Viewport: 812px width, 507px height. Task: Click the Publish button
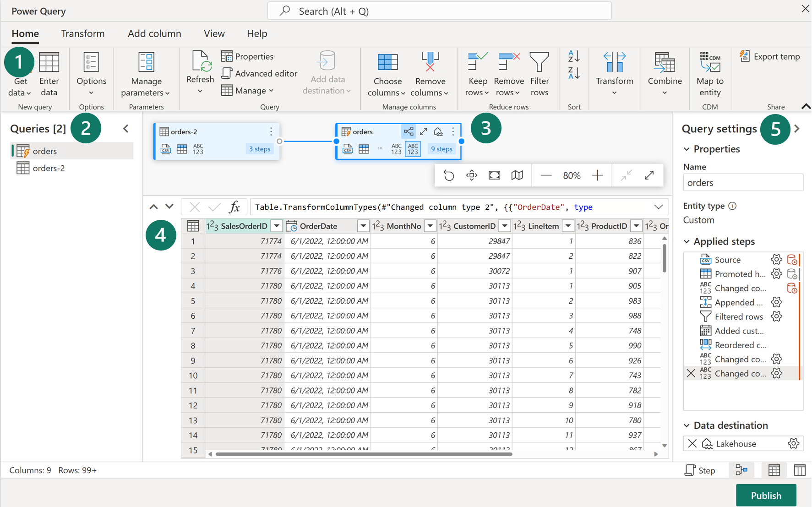pos(766,495)
